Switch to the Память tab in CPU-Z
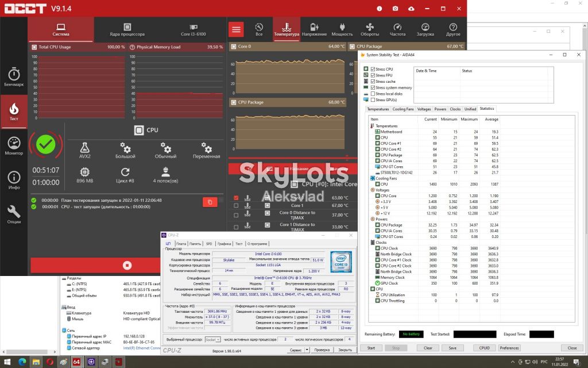Image resolution: width=588 pixels, height=368 pixels. 195,244
